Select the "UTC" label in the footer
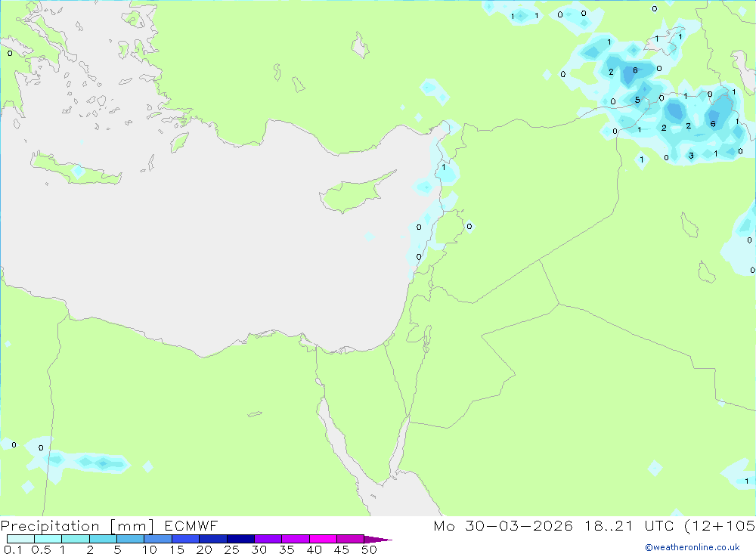This screenshot has height=554, width=756. [x=659, y=525]
